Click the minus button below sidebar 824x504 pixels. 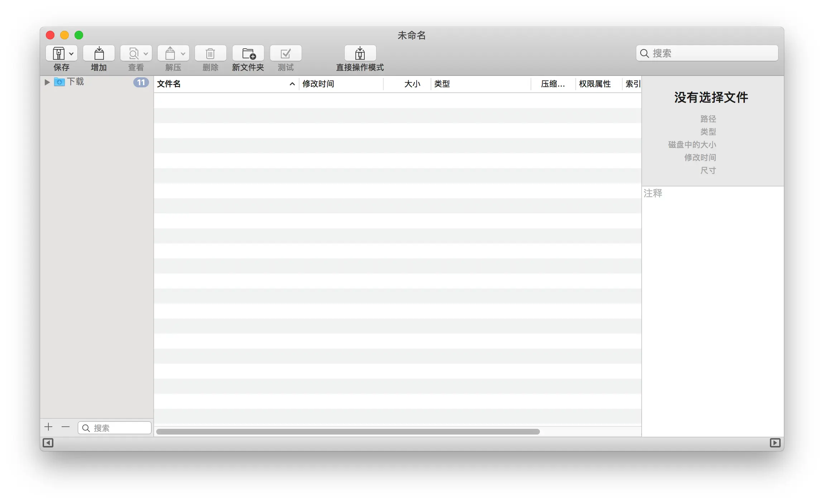point(66,427)
